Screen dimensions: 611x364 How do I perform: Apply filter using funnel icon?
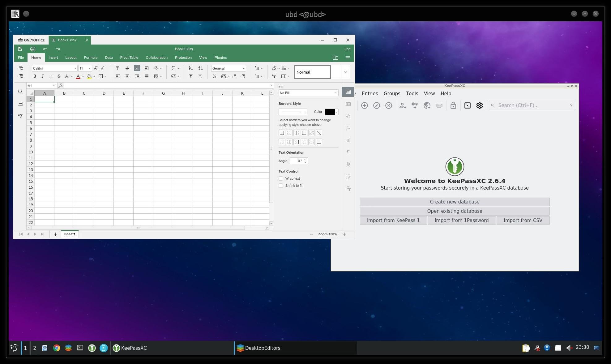click(191, 76)
